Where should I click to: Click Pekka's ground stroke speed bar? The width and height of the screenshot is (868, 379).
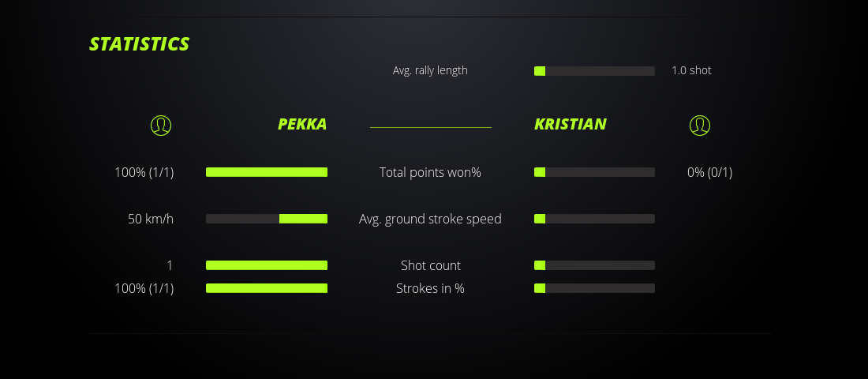click(267, 219)
